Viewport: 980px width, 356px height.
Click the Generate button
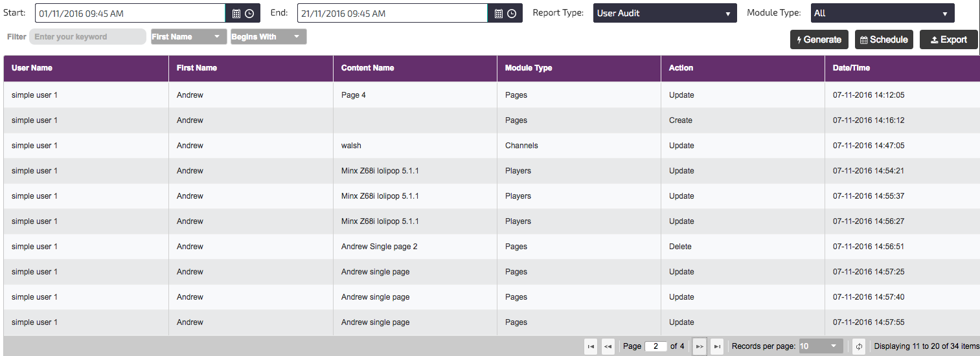pyautogui.click(x=819, y=39)
